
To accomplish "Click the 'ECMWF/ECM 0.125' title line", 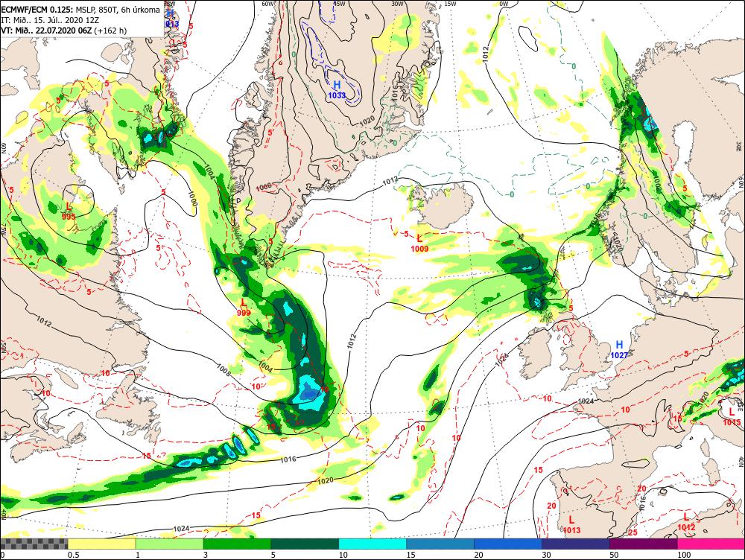I will [x=80, y=10].
